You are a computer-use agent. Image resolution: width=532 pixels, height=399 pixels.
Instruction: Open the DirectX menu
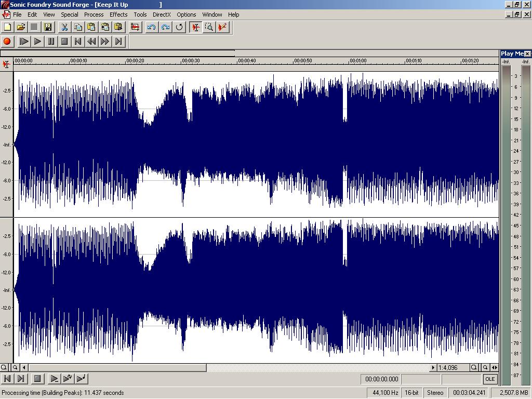(162, 15)
